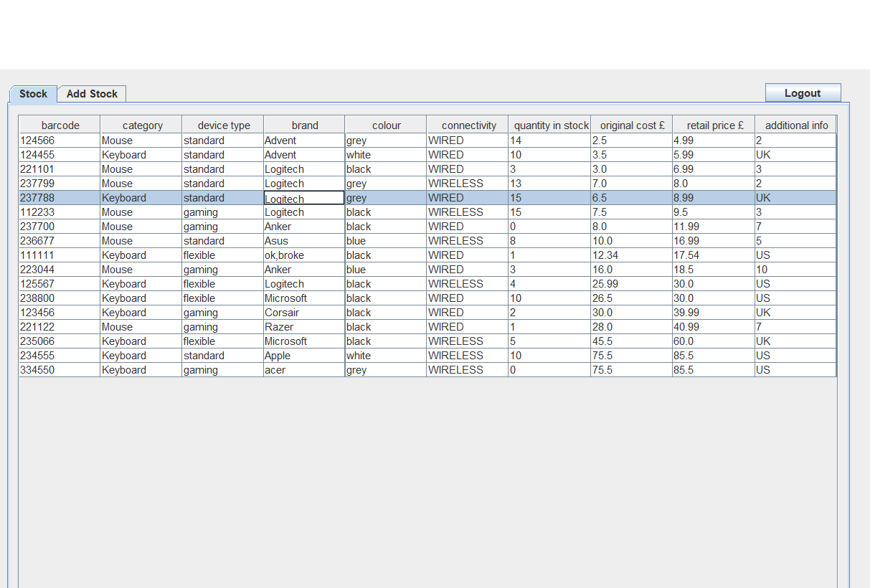Viewport: 870px width, 588px height.
Task: Click retail price cell 60.0
Action: [714, 341]
